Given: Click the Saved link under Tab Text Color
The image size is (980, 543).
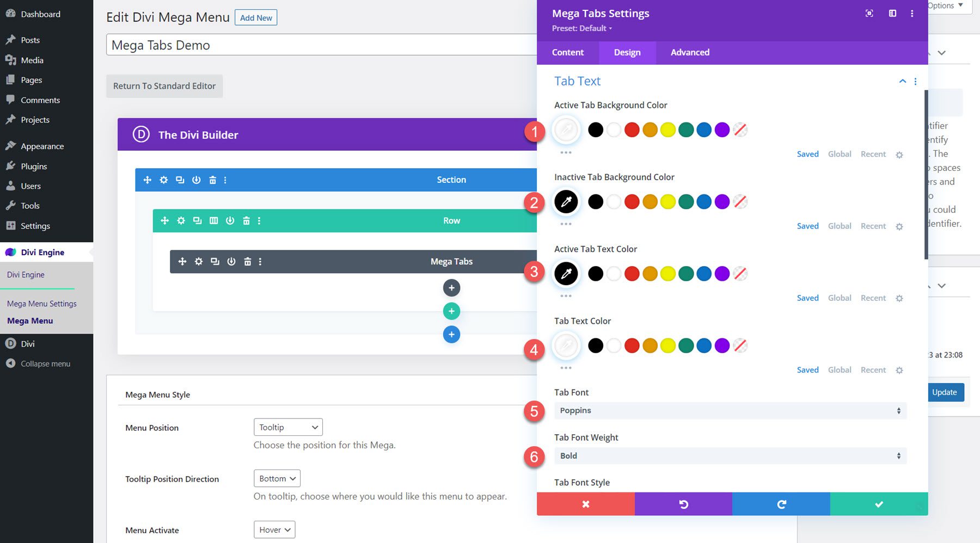Looking at the screenshot, I should (807, 369).
